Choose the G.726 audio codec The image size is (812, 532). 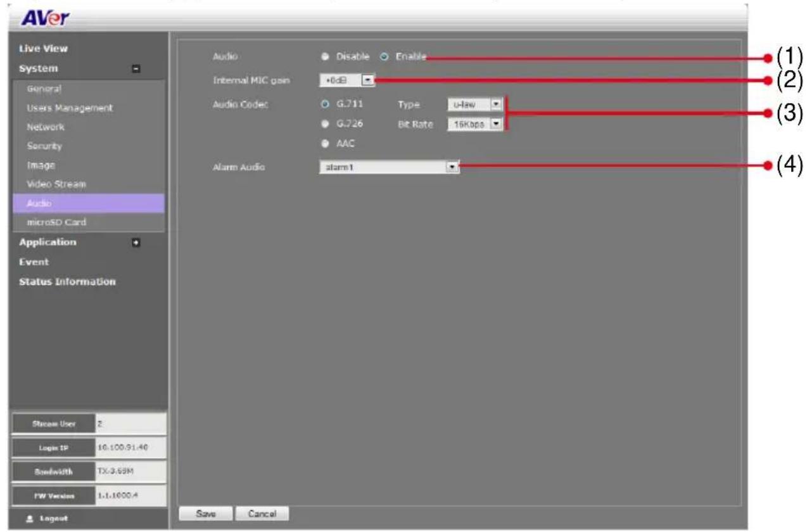pyautogui.click(x=325, y=124)
